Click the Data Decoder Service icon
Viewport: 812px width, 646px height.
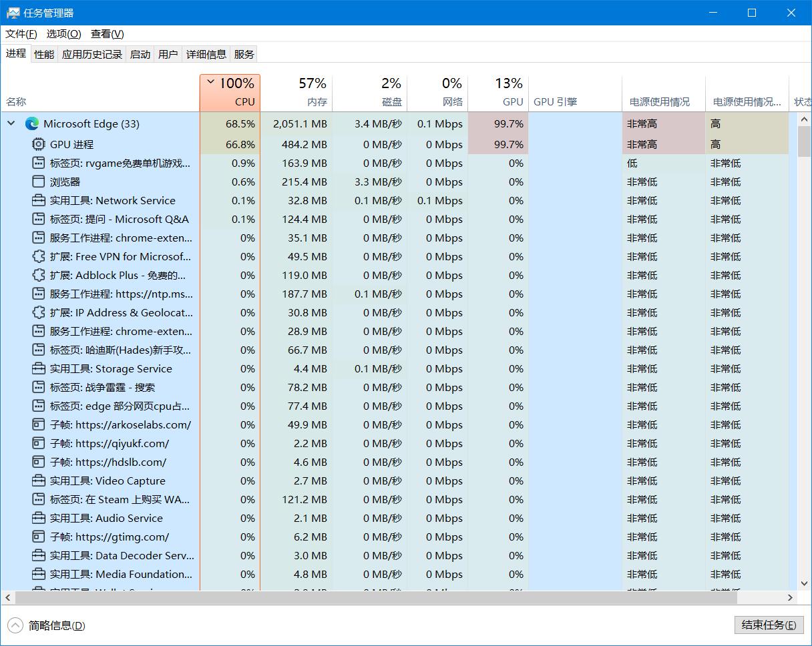[x=39, y=555]
